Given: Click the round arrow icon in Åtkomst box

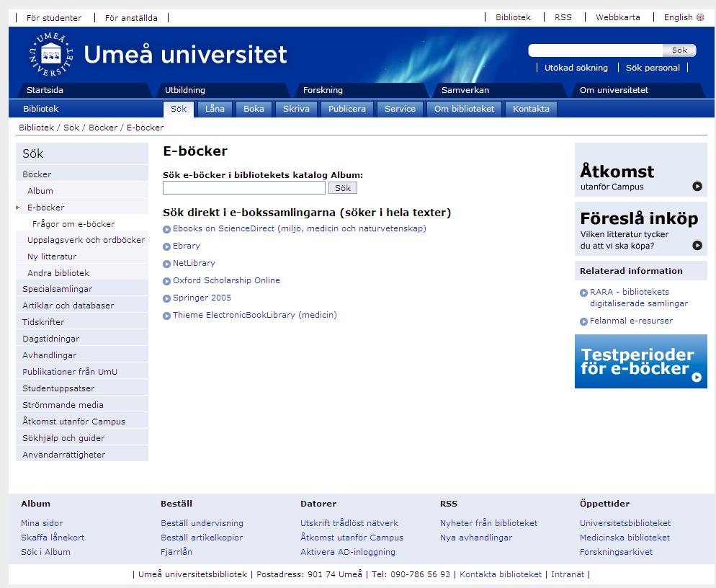Looking at the screenshot, I should tap(697, 187).
